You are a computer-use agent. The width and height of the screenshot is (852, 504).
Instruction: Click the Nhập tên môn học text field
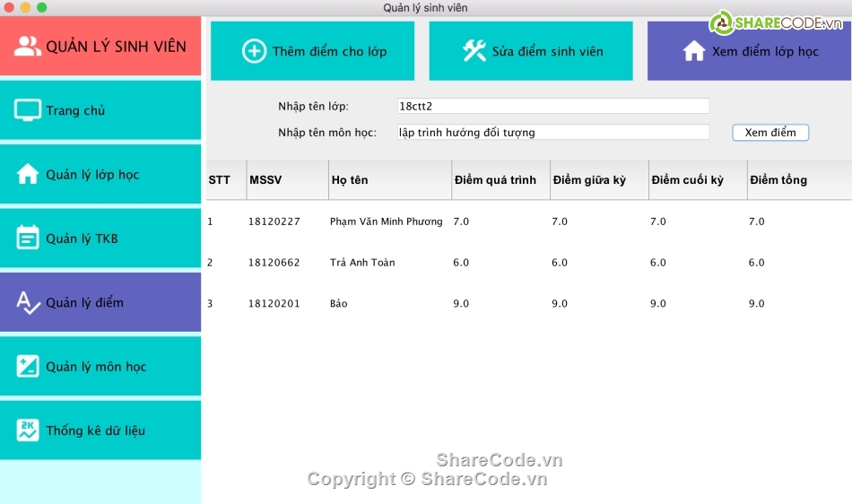552,133
